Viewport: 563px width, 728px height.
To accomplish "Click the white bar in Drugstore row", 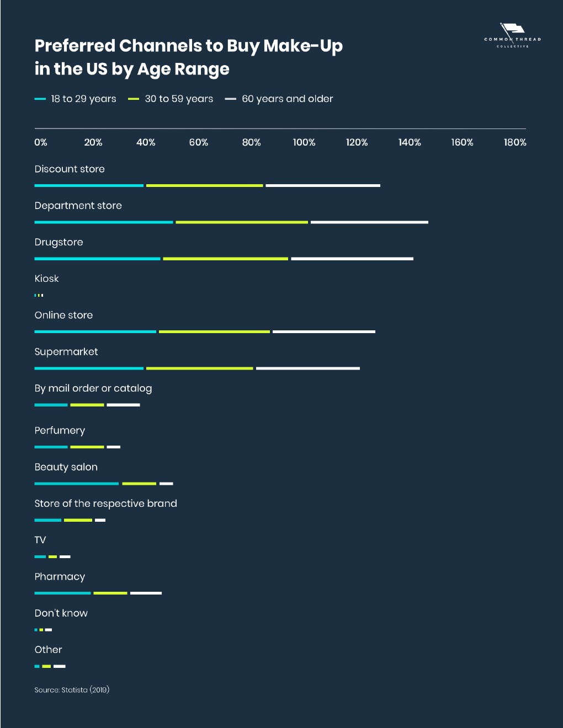I will tap(352, 259).
